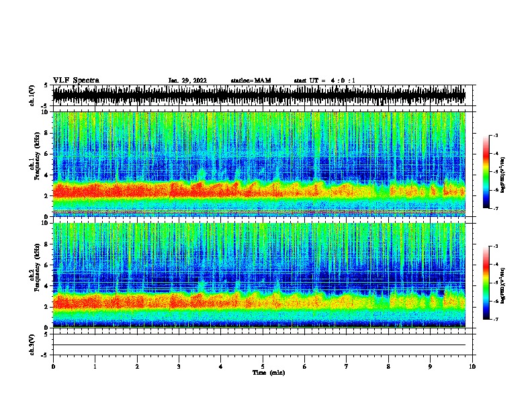Click the ch.1 "Frequency (kHz)" axis label
Viewport: 532px width, 411px height.
pos(37,157)
